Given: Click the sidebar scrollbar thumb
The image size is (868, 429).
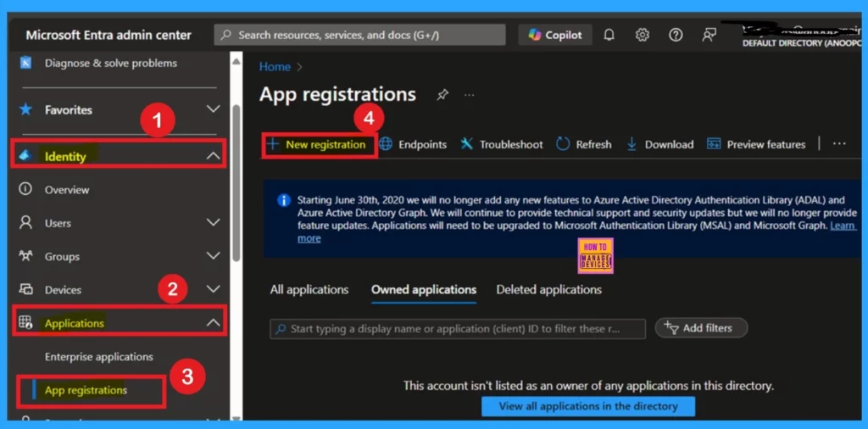Looking at the screenshot, I should (236, 182).
